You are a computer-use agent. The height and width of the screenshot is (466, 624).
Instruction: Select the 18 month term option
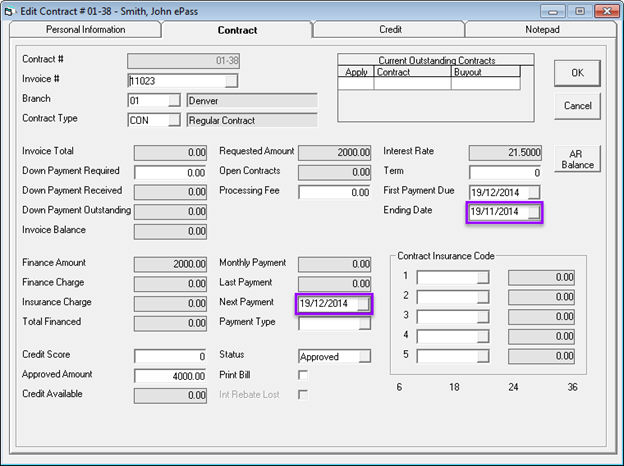(454, 387)
